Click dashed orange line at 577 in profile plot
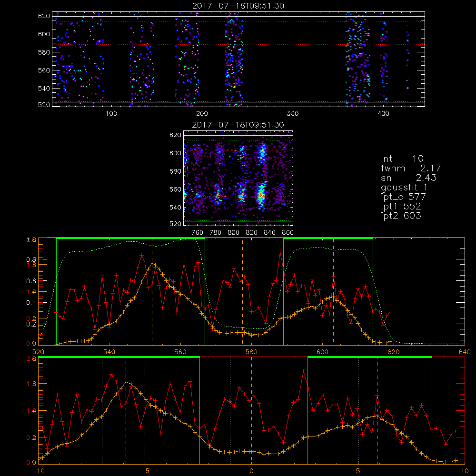This screenshot has width=476, height=476. click(x=242, y=291)
